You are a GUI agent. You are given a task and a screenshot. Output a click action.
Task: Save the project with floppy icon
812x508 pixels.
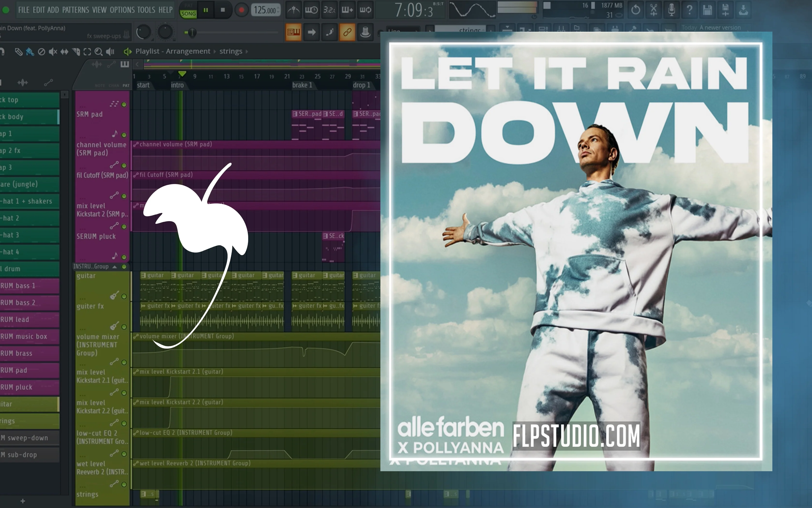coord(707,10)
